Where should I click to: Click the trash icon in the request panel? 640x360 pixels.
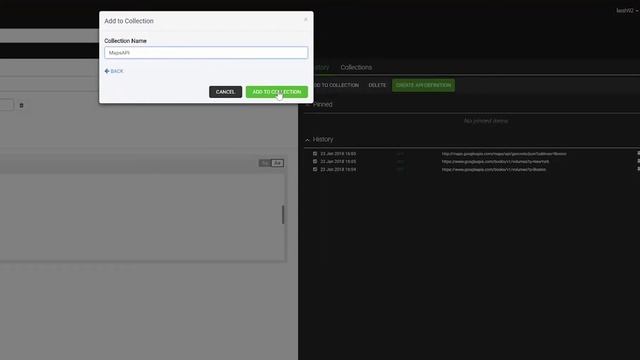pos(22,105)
